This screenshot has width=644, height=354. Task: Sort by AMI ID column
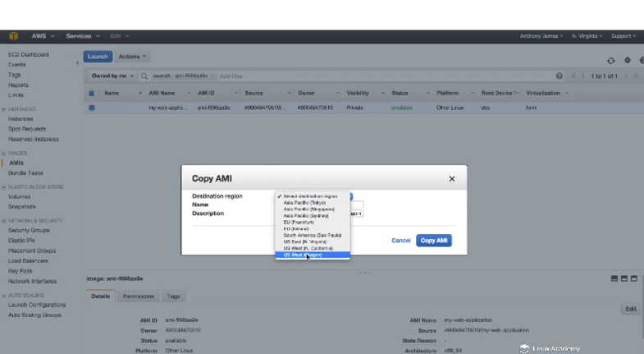(206, 94)
